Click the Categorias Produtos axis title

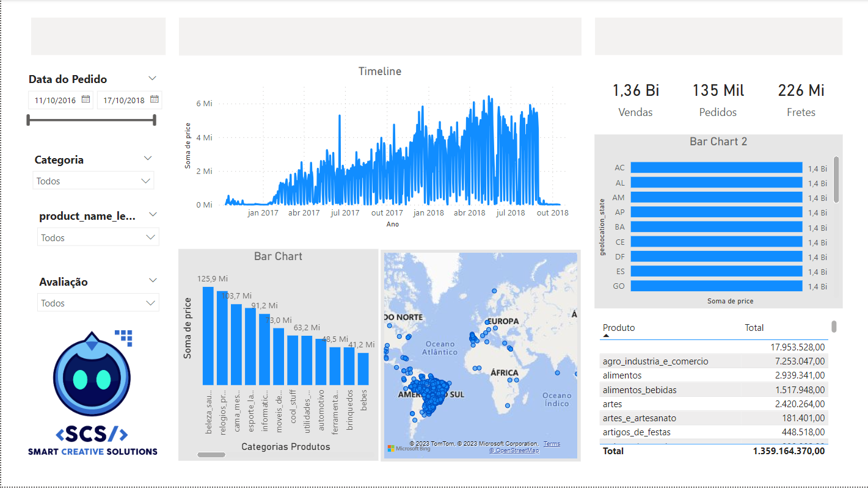coord(286,446)
